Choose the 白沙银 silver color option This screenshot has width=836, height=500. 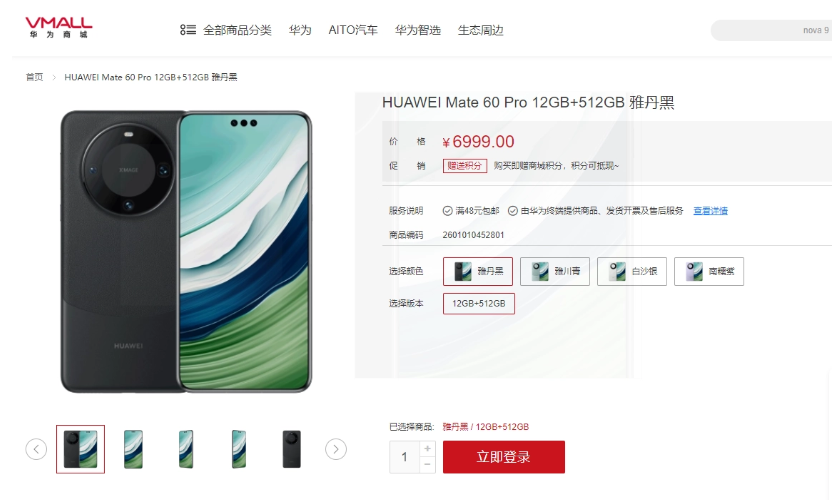pyautogui.click(x=632, y=271)
